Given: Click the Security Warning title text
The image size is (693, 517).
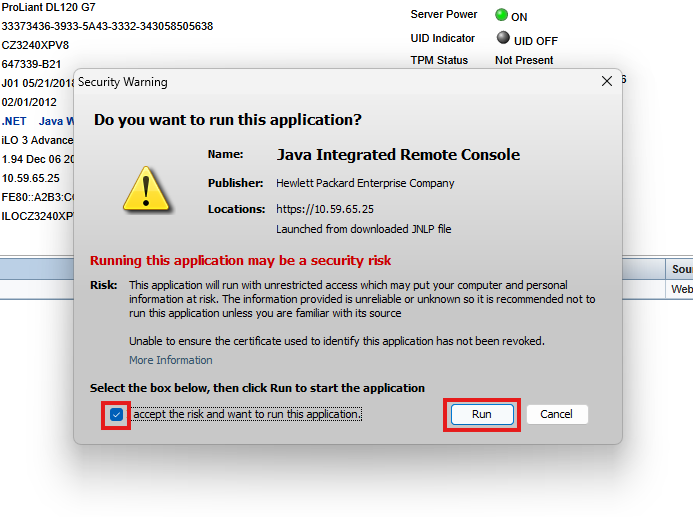Looking at the screenshot, I should 123,82.
